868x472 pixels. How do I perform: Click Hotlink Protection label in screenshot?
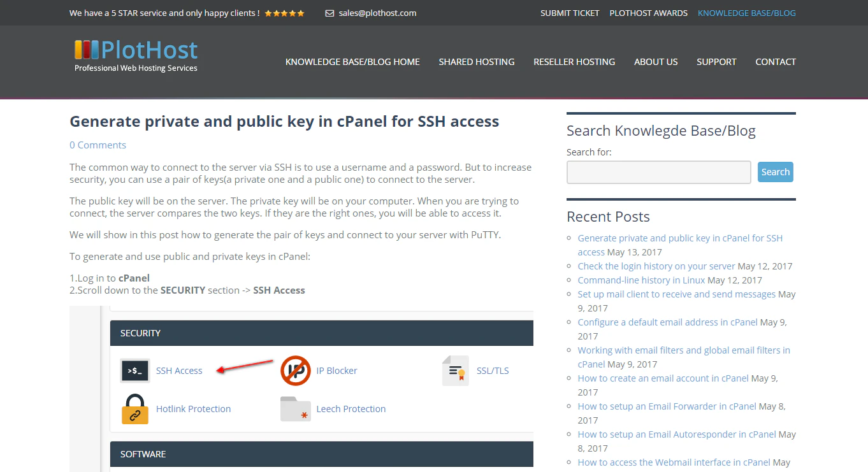(193, 409)
